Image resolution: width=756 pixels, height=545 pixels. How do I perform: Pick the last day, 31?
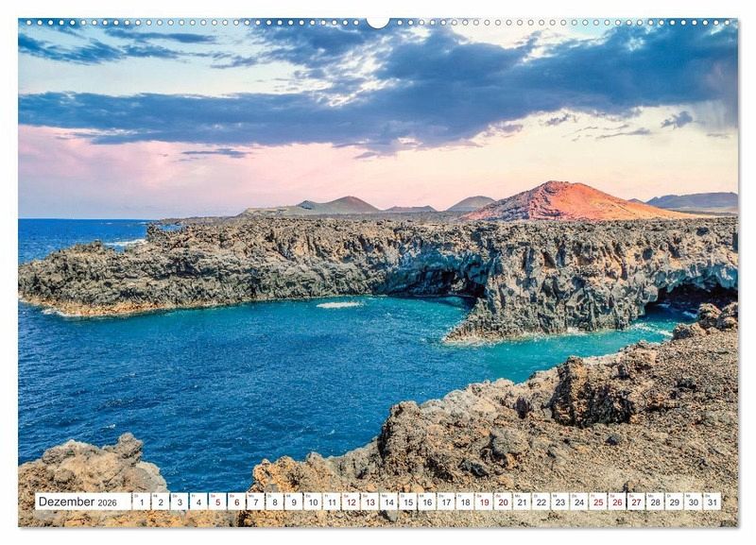712,502
